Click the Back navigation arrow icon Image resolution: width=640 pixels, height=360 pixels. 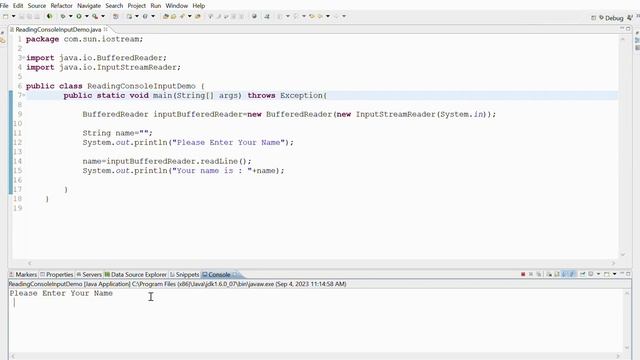pos(320,16)
